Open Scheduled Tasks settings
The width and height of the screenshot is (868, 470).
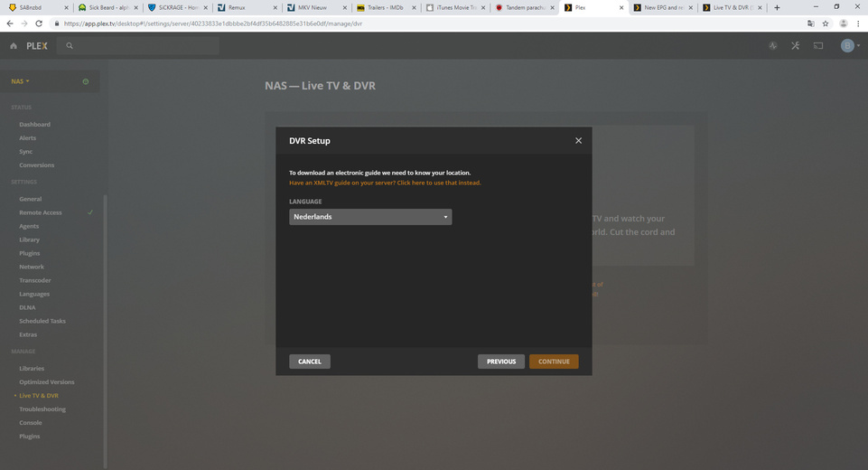(42, 322)
